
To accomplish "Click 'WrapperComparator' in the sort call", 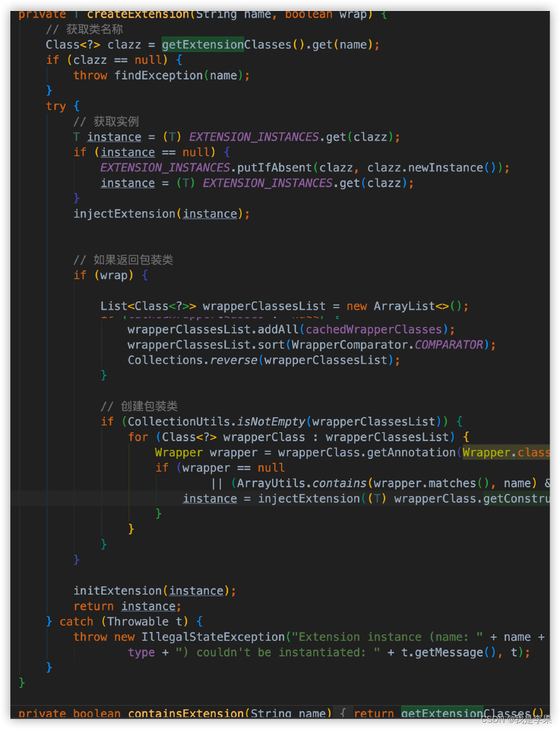I will pos(349,345).
